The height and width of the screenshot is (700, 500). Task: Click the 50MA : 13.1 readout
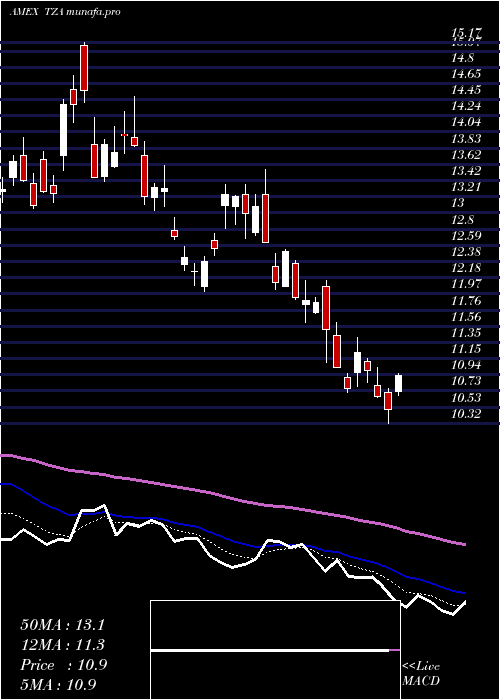(x=62, y=625)
